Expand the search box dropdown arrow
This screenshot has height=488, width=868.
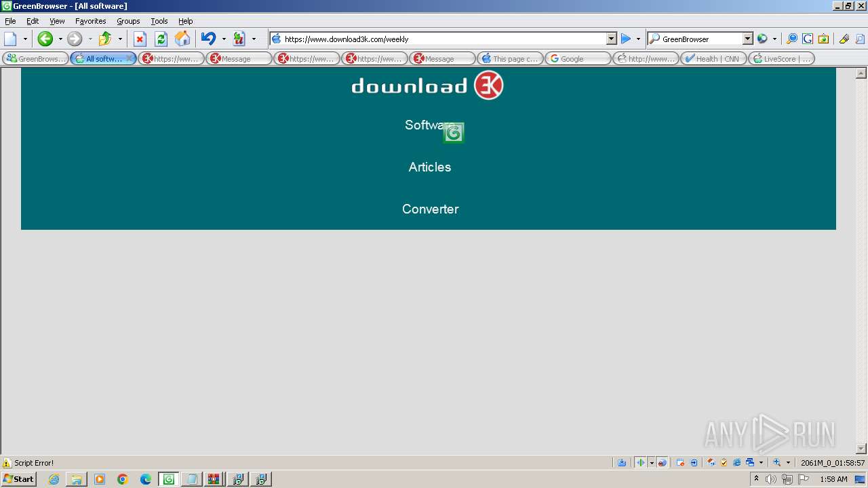click(x=747, y=39)
